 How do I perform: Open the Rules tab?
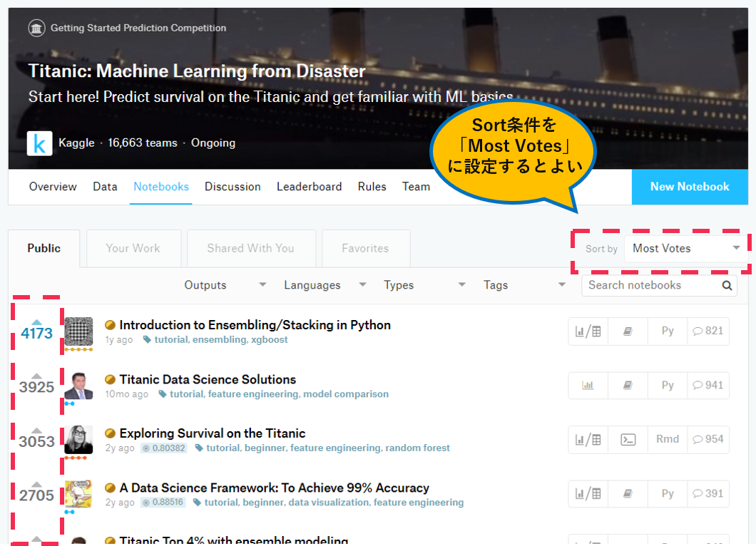click(372, 187)
